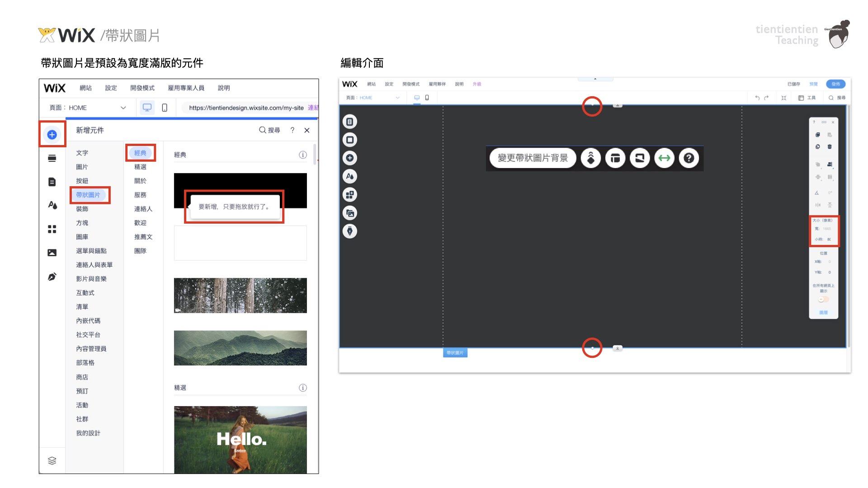
Task: Open the Media icon in the left editor sidebar
Action: pyautogui.click(x=52, y=253)
